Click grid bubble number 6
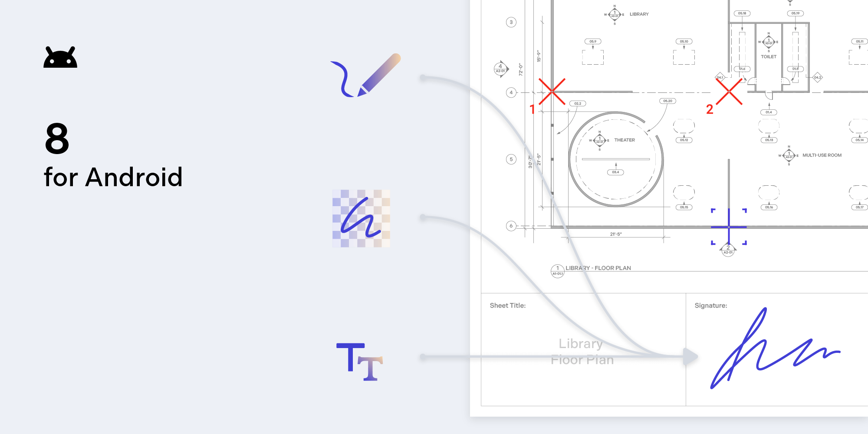 (511, 226)
